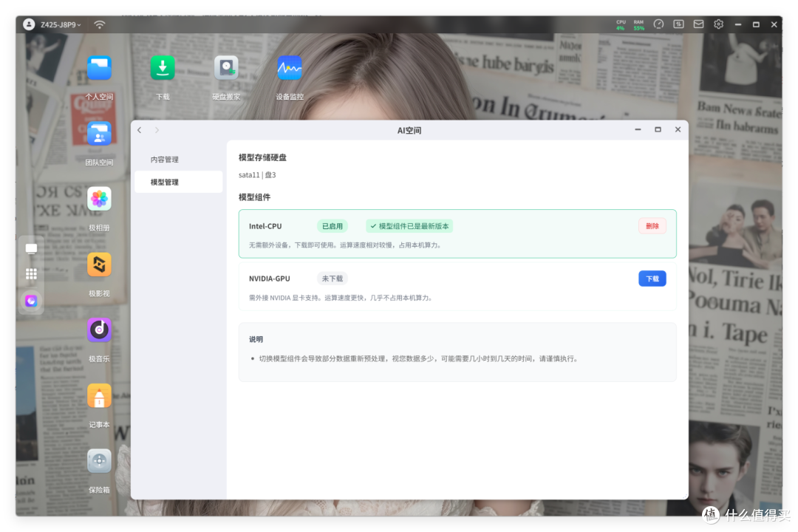View the CPU usage indicator
The image size is (798, 532).
point(621,25)
